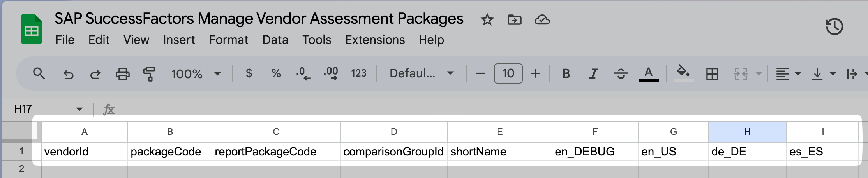This screenshot has height=178, width=868.
Task: Open the fill color picker
Action: [x=684, y=73]
